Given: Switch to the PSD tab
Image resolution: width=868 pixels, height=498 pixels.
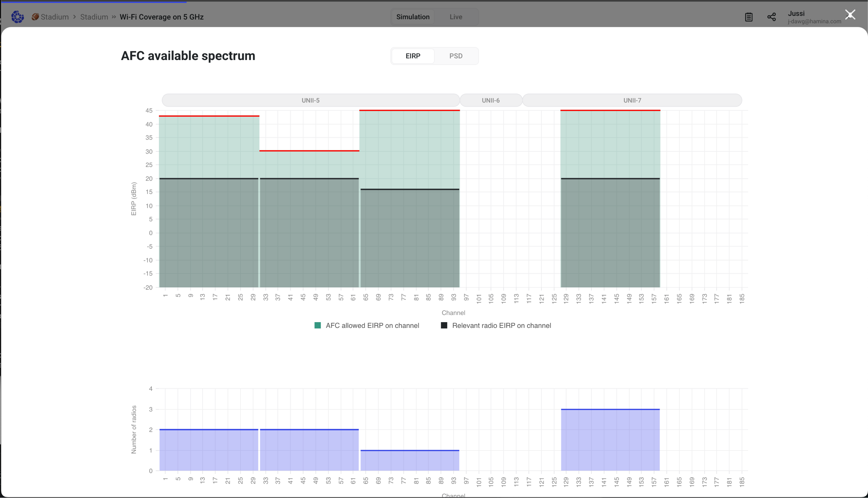Looking at the screenshot, I should pyautogui.click(x=456, y=56).
